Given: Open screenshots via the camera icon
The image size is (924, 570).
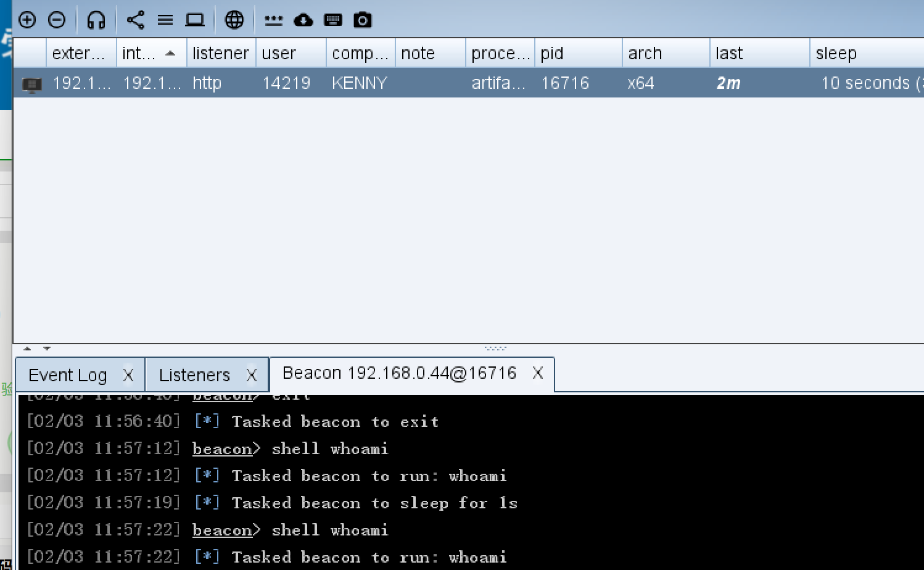Looking at the screenshot, I should tap(363, 20).
